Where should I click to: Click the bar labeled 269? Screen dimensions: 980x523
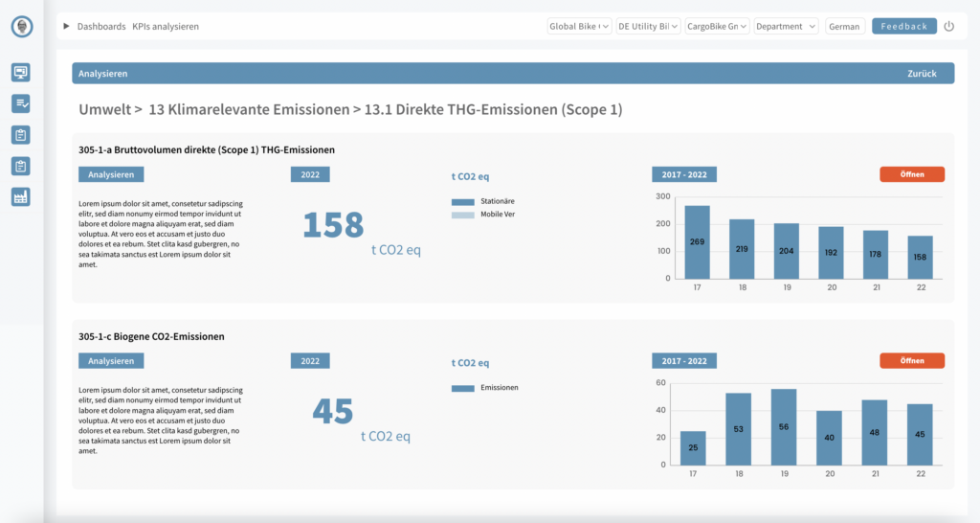coord(697,242)
